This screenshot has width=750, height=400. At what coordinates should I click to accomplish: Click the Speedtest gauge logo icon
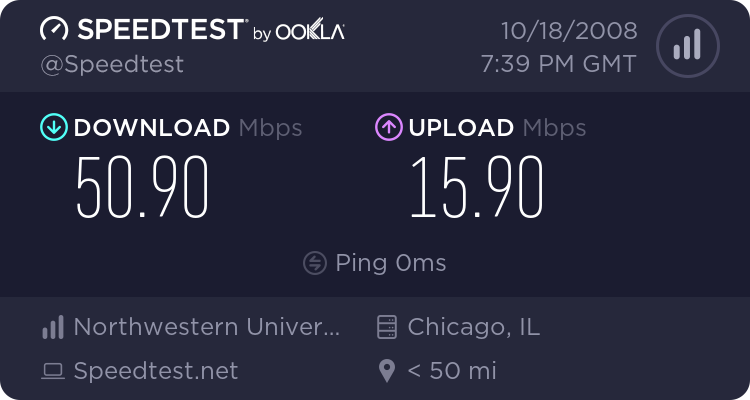coord(55,30)
